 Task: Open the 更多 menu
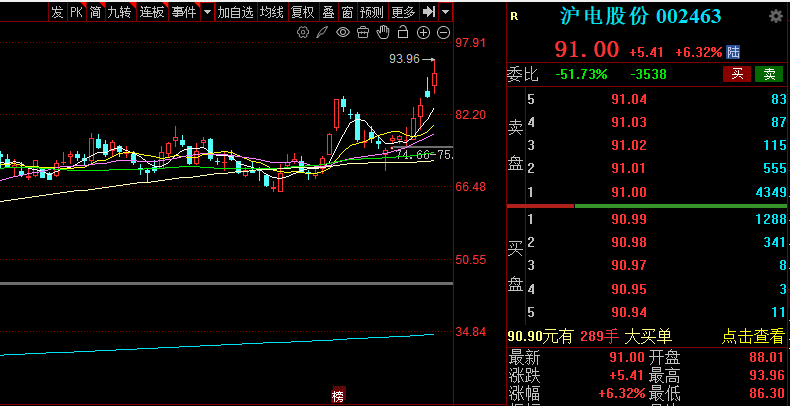pos(403,12)
